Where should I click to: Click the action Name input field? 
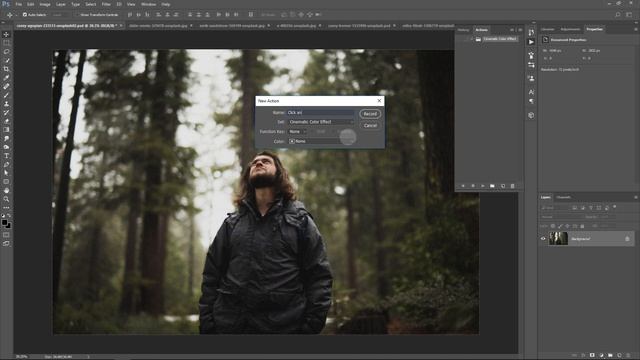(x=321, y=113)
